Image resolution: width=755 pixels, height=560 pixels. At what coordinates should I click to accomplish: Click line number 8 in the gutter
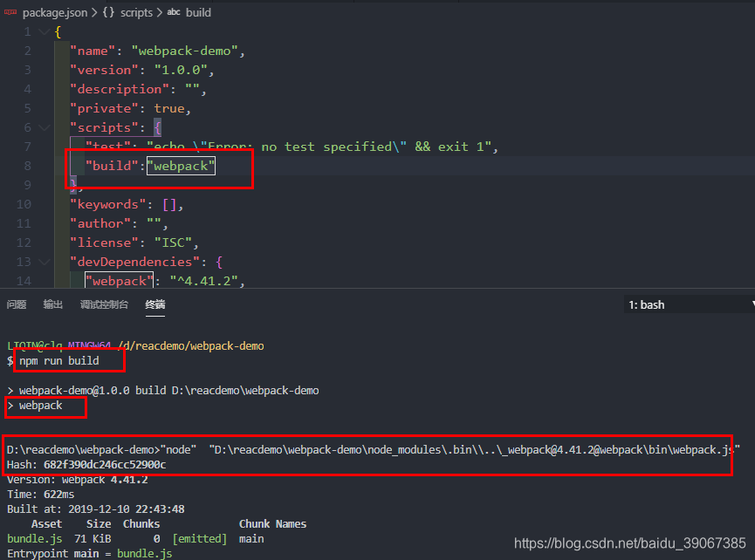(x=27, y=166)
